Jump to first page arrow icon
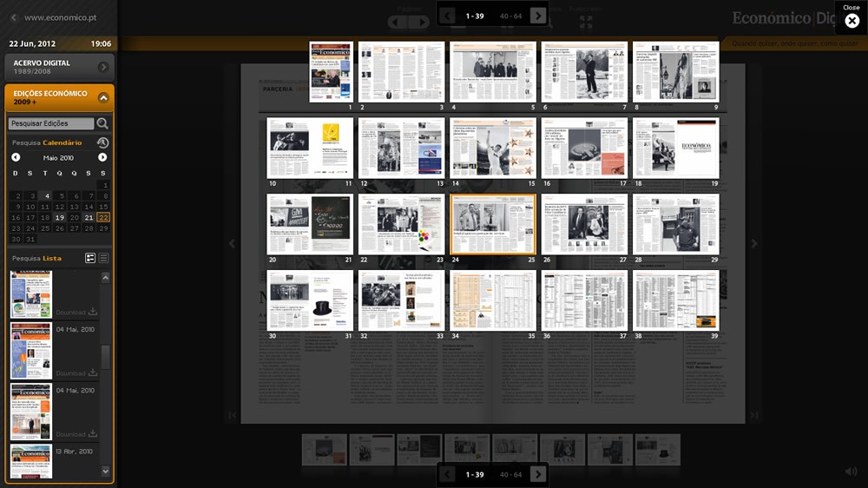Screen dimensions: 868x488 coord(232,415)
